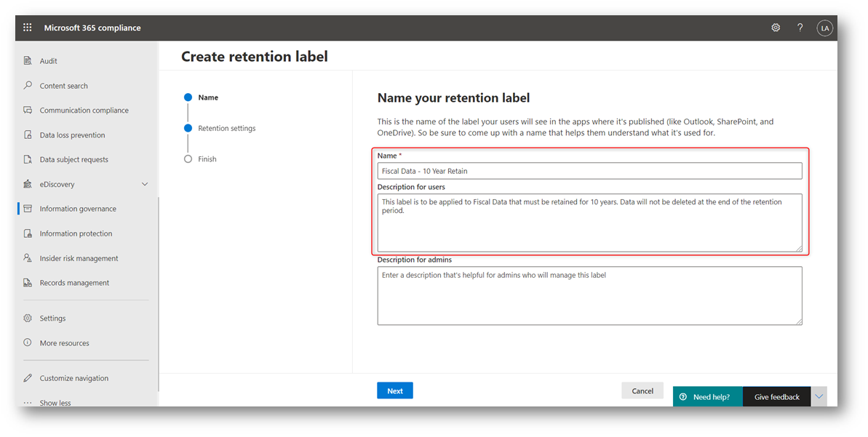Click the Name input field

point(589,171)
